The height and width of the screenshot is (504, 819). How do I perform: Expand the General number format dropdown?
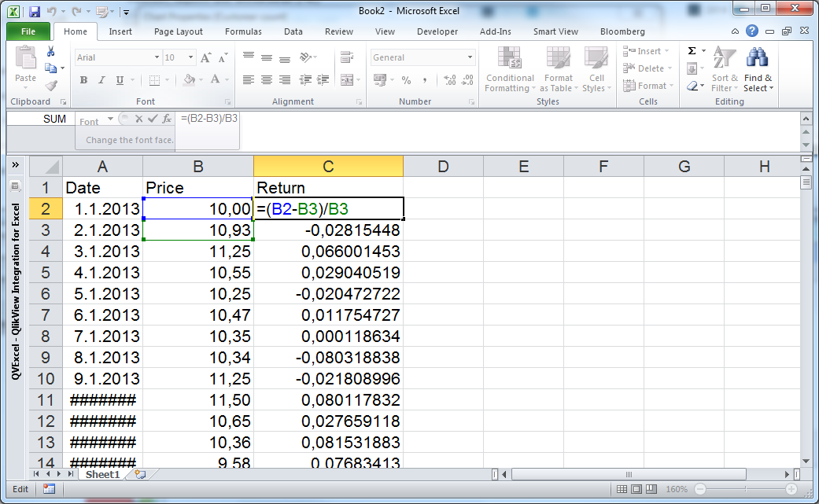click(x=470, y=57)
